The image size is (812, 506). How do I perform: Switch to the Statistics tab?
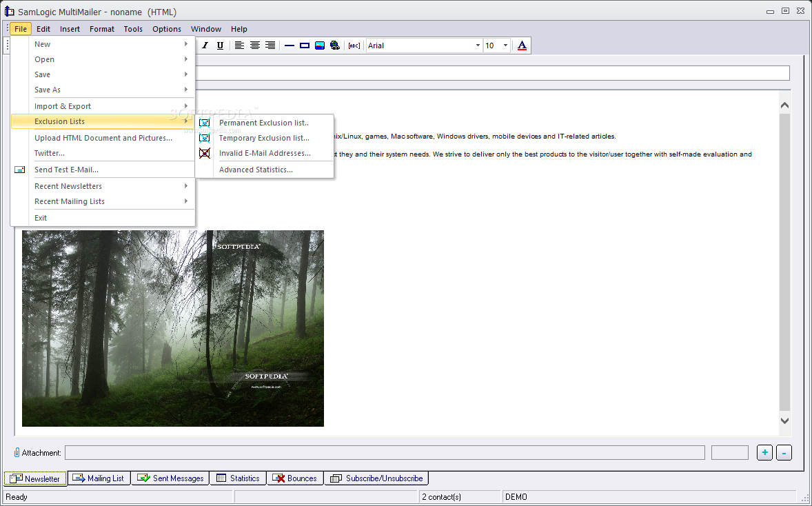click(238, 478)
